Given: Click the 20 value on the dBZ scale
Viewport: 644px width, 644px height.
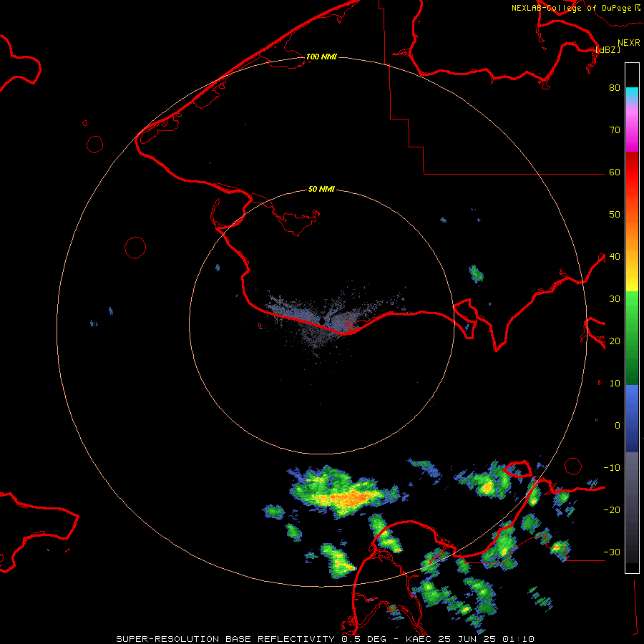Looking at the screenshot, I should 615,341.
